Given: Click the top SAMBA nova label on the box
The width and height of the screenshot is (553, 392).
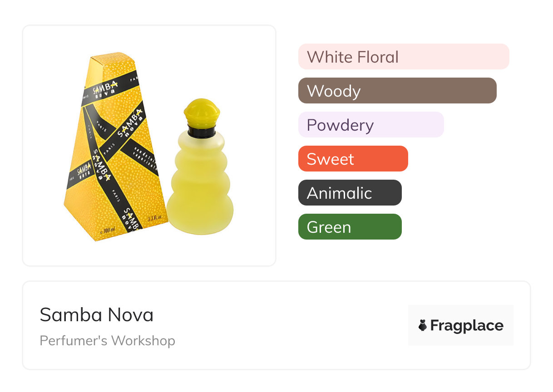Looking at the screenshot, I should pos(105,89).
